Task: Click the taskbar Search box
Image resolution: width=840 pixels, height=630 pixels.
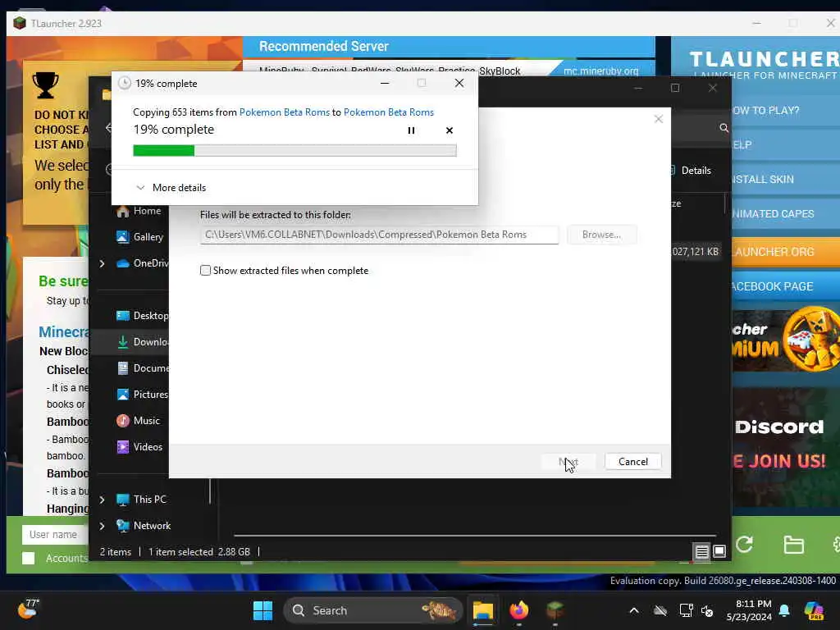Action: [x=373, y=610]
